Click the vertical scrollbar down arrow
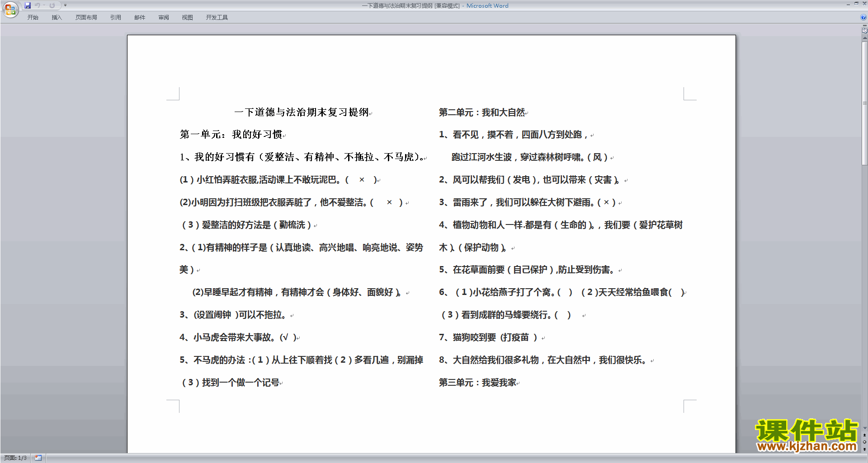 pyautogui.click(x=864, y=428)
